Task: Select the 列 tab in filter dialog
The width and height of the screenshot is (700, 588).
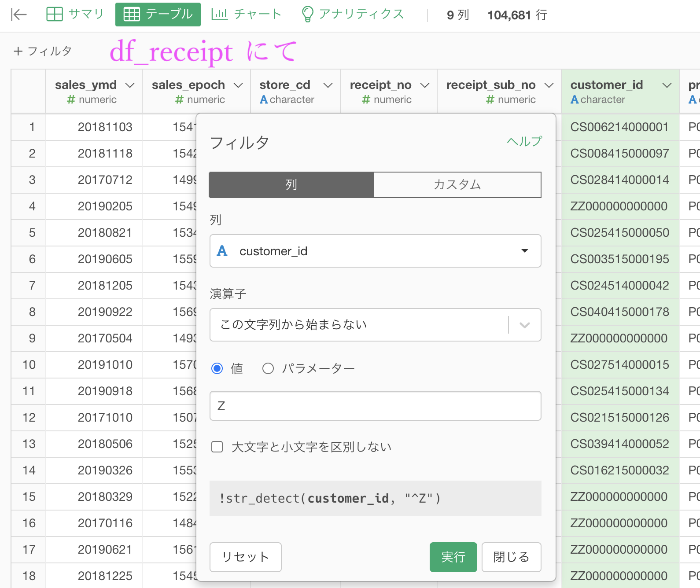Action: pyautogui.click(x=291, y=184)
